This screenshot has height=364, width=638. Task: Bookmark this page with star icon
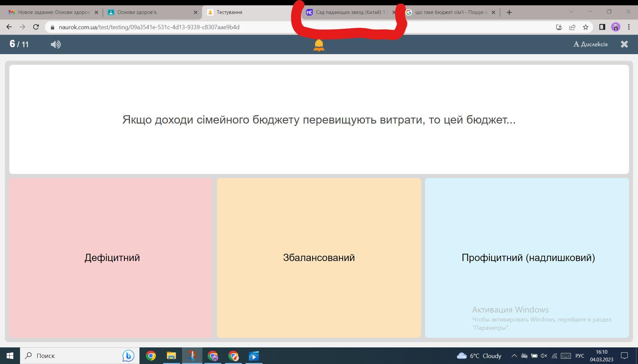[x=585, y=27]
